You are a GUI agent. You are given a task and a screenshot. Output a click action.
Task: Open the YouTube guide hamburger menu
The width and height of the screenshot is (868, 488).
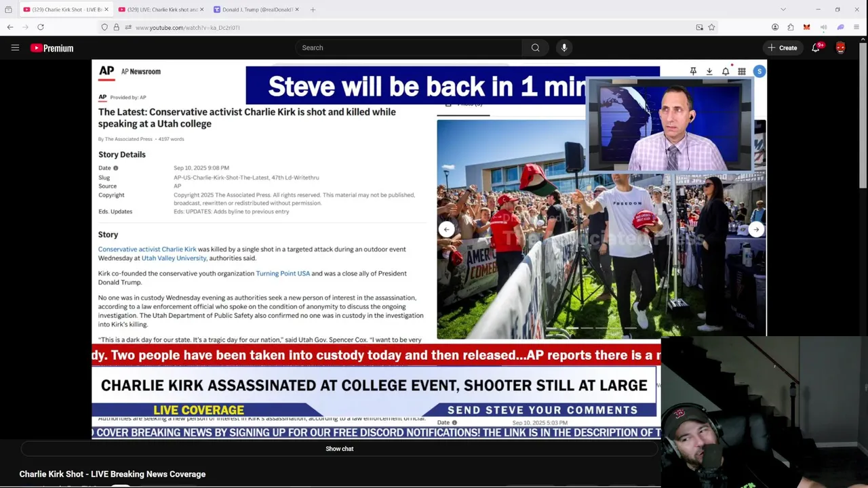pyautogui.click(x=15, y=47)
